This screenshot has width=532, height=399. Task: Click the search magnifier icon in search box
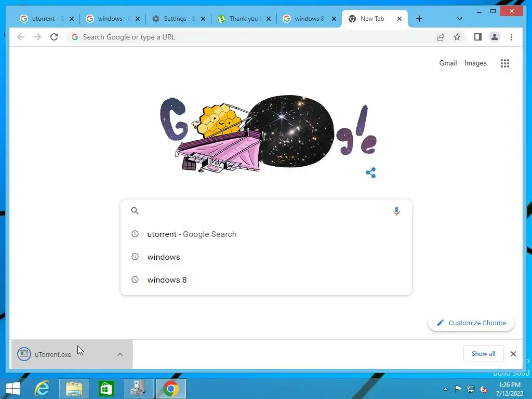coord(135,211)
